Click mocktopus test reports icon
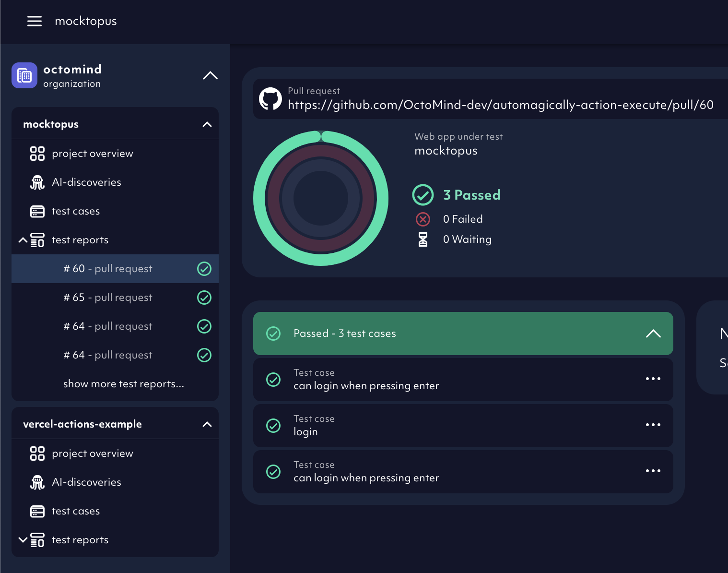Screen dimensions: 728x573 click(37, 240)
